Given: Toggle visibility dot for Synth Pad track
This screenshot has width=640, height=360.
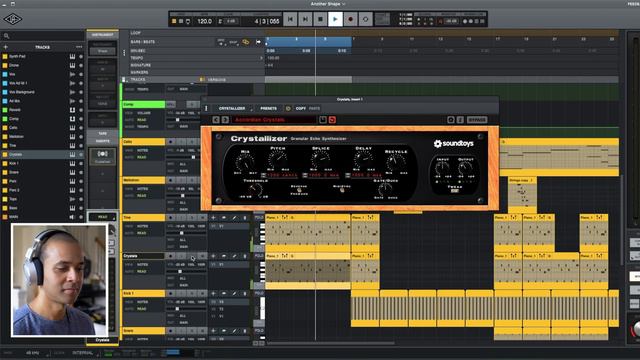Looking at the screenshot, I should tap(81, 56).
